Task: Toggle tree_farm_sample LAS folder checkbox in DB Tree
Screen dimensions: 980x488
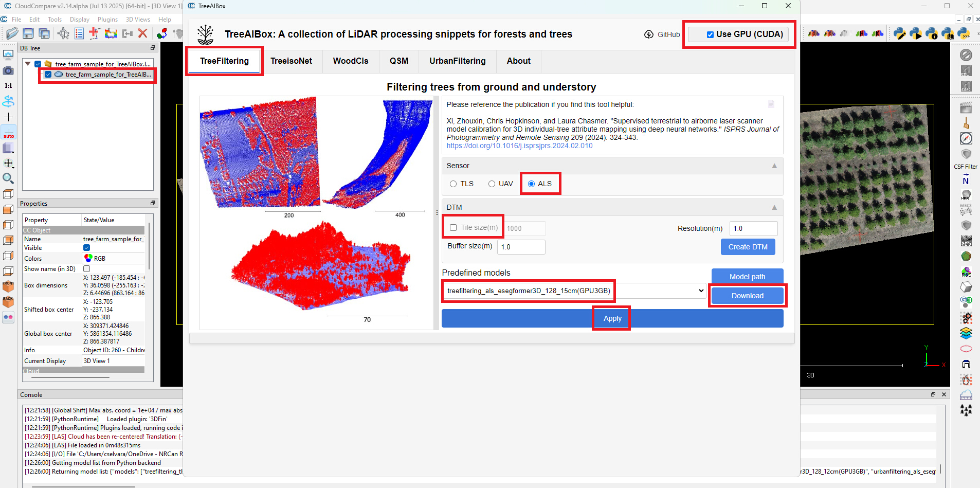Action: coord(38,64)
